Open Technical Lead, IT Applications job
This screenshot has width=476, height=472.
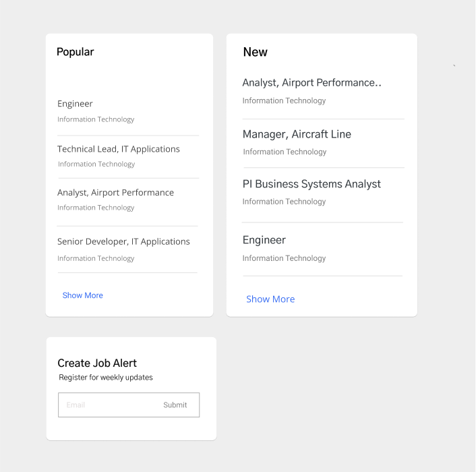pos(119,149)
